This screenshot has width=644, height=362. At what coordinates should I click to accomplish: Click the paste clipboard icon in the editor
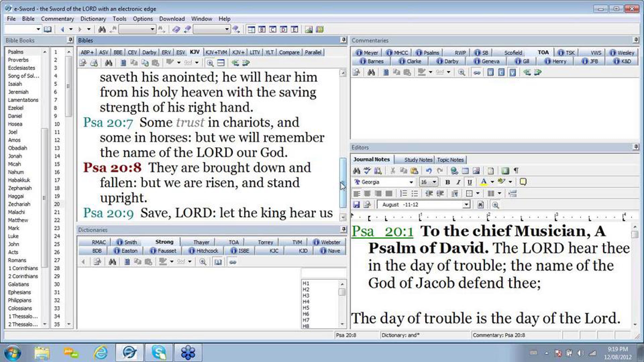[414, 171]
